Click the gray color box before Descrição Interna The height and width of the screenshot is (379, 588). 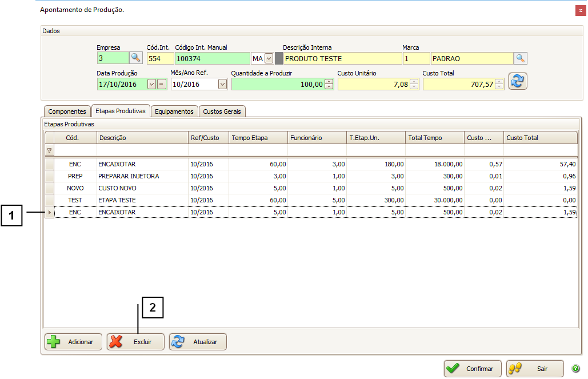click(279, 58)
